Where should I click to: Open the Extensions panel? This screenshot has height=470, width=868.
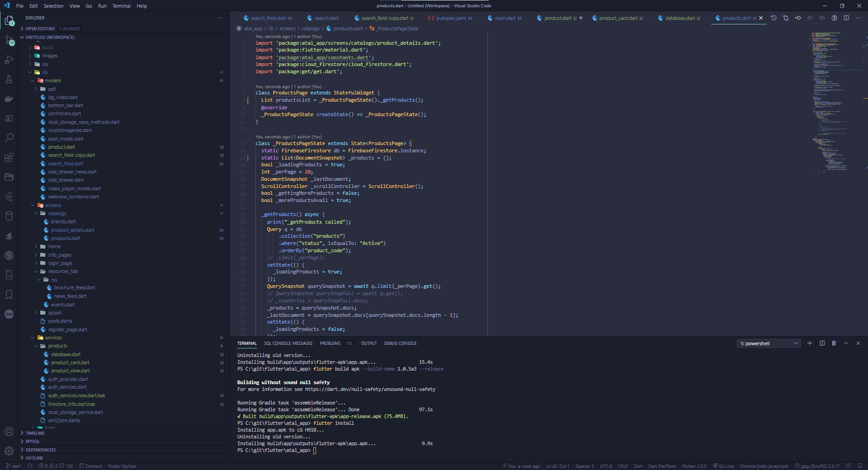(9, 157)
